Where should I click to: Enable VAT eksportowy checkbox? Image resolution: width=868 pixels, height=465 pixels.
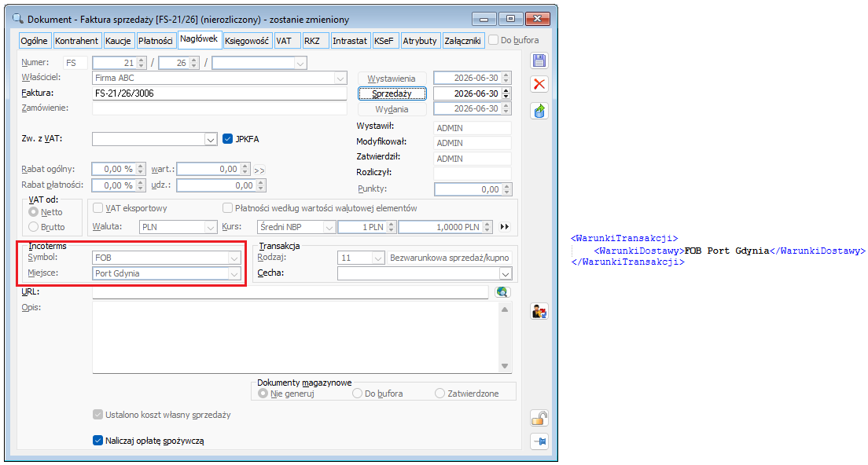(98, 208)
